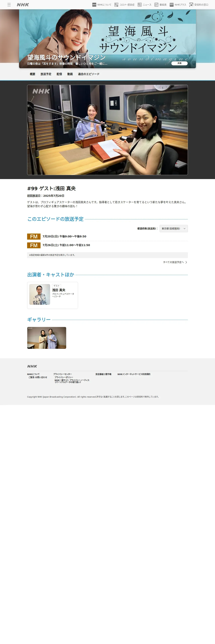This screenshot has height=644, width=215.
Task: Select the 概要 tab
Action: (x=32, y=74)
